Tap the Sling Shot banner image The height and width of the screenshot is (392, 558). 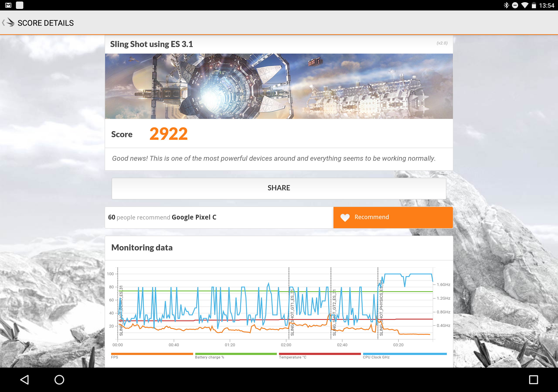click(279, 86)
